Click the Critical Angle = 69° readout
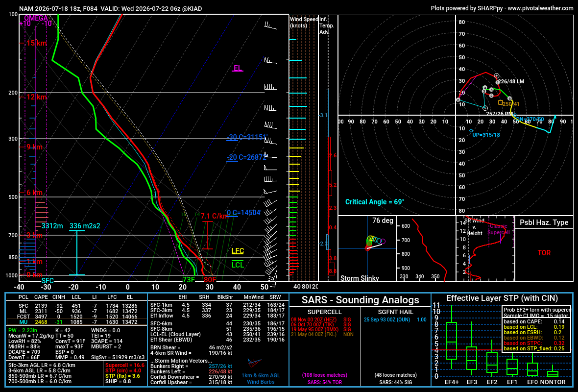The image size is (578, 392). tap(375, 202)
